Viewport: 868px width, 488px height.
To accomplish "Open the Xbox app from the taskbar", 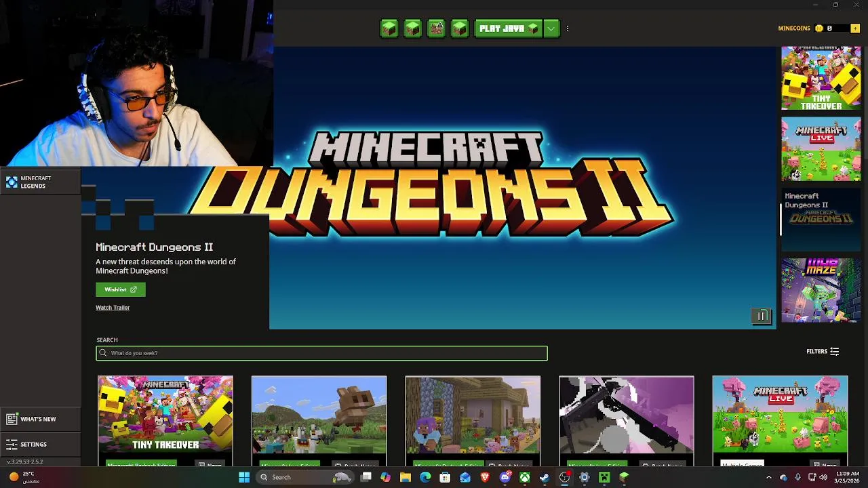I will pos(525,477).
